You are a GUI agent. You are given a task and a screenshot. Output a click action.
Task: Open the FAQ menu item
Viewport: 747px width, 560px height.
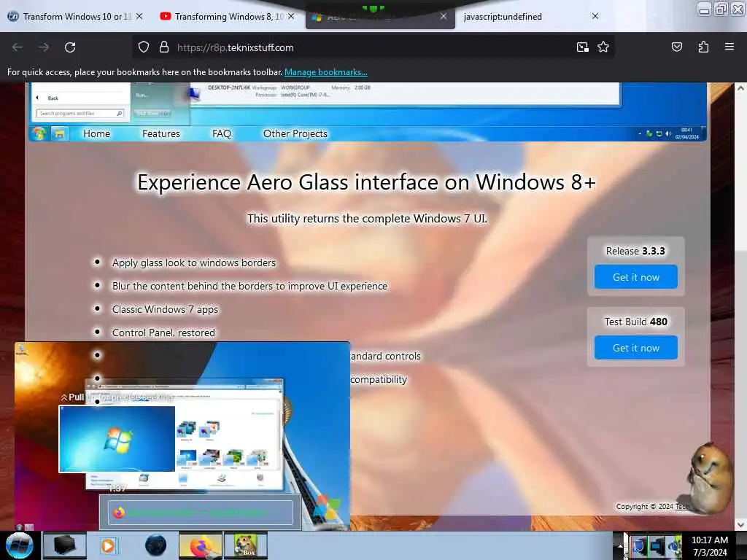222,134
